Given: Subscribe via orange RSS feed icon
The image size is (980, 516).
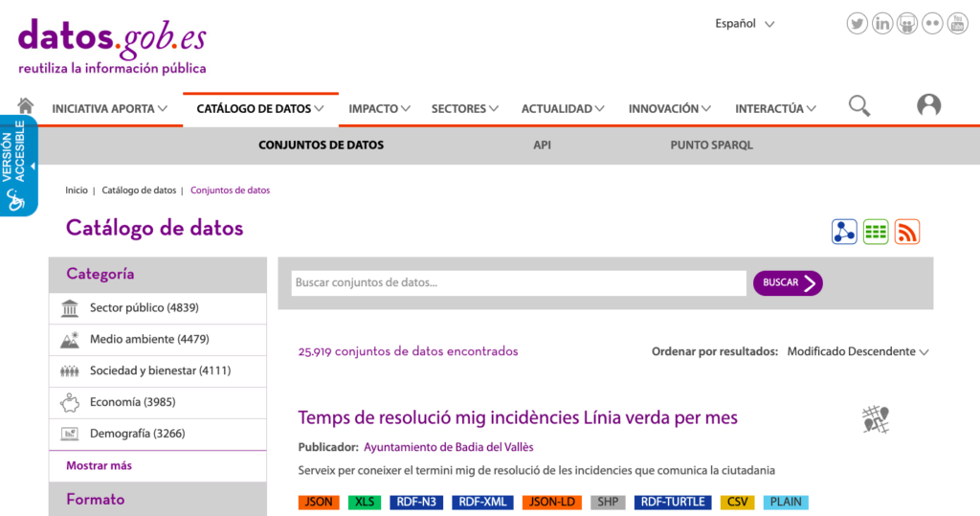Looking at the screenshot, I should 907,232.
